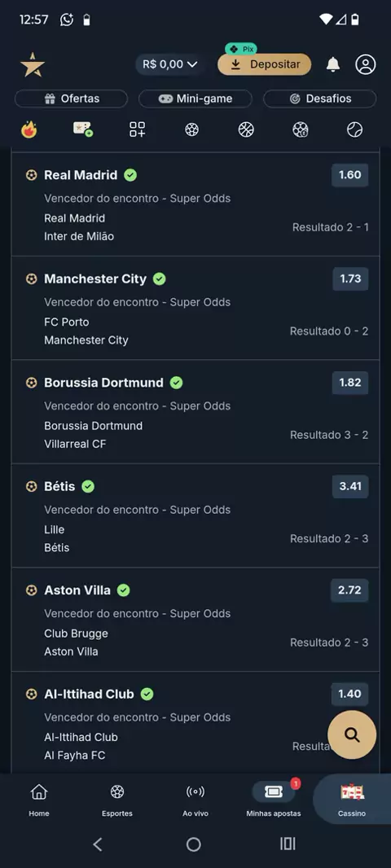391x868 pixels.
Task: Open the Mini-game pill
Action: [x=195, y=99]
